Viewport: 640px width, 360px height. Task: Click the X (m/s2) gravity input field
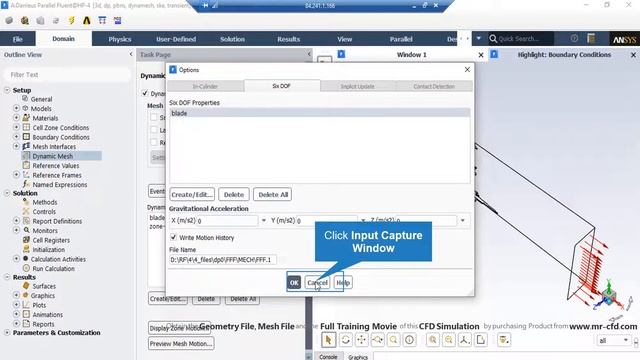click(227, 220)
